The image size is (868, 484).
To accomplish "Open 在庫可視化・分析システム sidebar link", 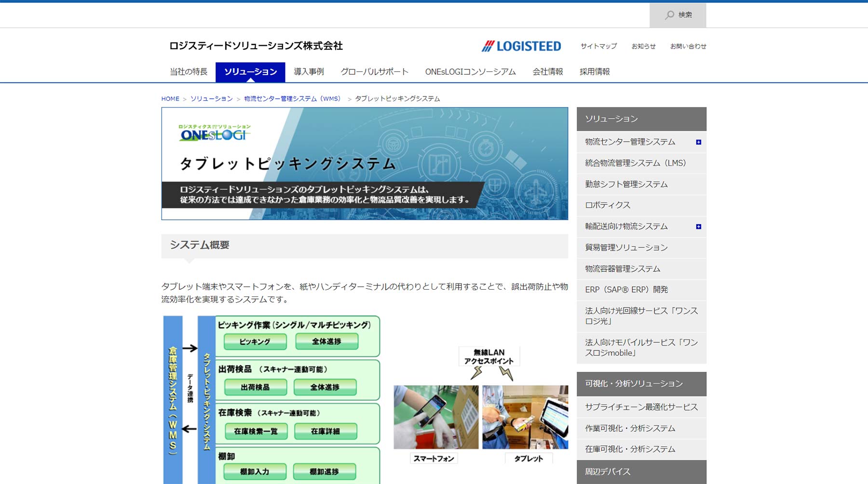I will pos(641,449).
